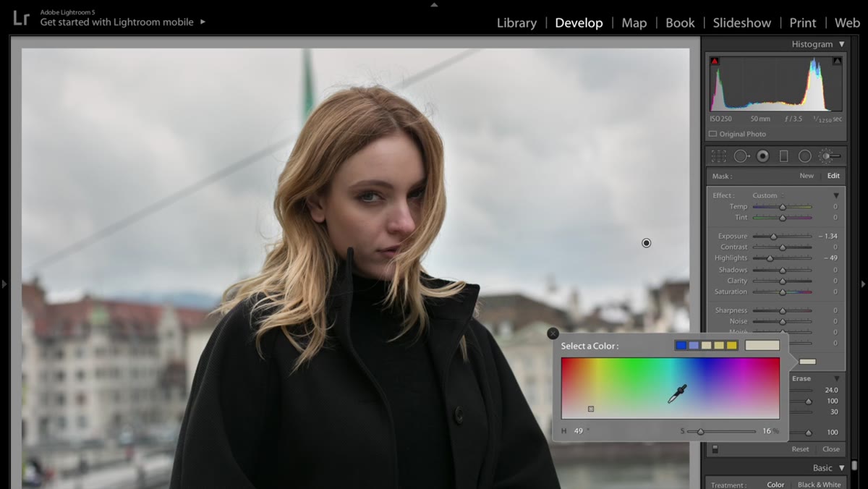Select the Crop Overlay tool icon
This screenshot has width=868, height=489.
718,156
